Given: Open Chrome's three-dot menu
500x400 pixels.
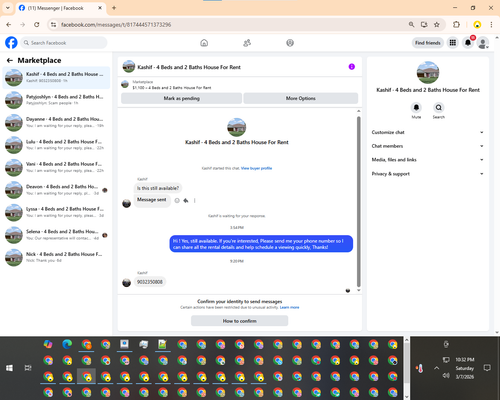Looking at the screenshot, I should (491, 24).
